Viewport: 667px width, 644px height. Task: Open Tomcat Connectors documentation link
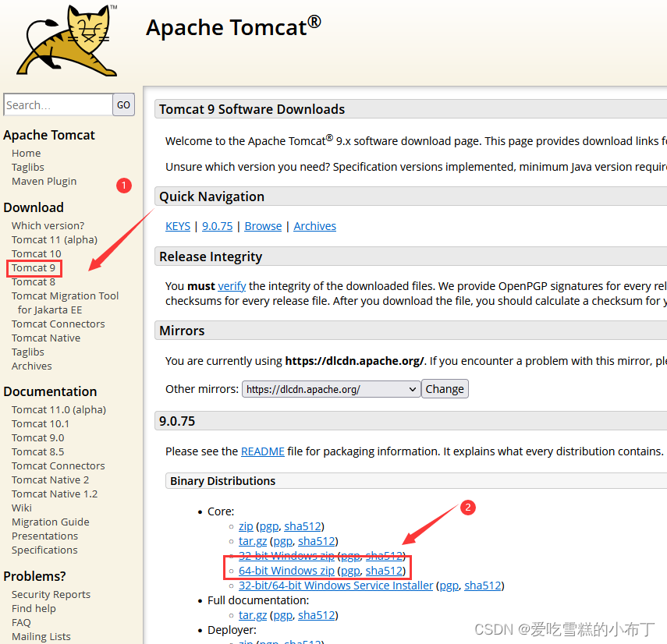pos(59,465)
